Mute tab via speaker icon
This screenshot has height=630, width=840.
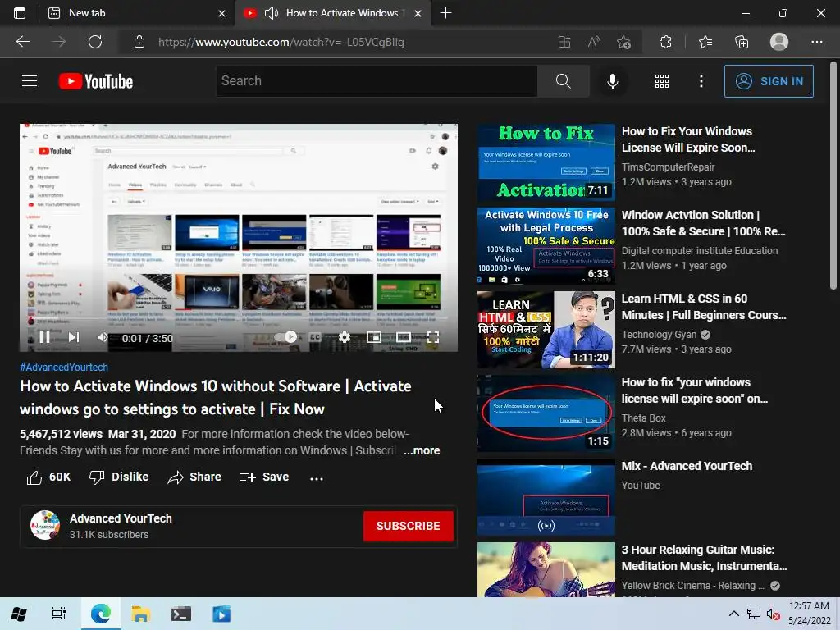[272, 13]
